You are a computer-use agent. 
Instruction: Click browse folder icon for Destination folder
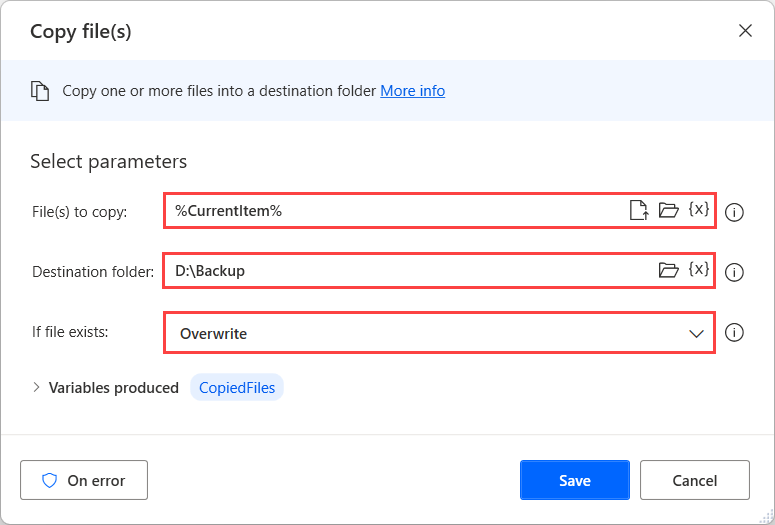tap(668, 270)
